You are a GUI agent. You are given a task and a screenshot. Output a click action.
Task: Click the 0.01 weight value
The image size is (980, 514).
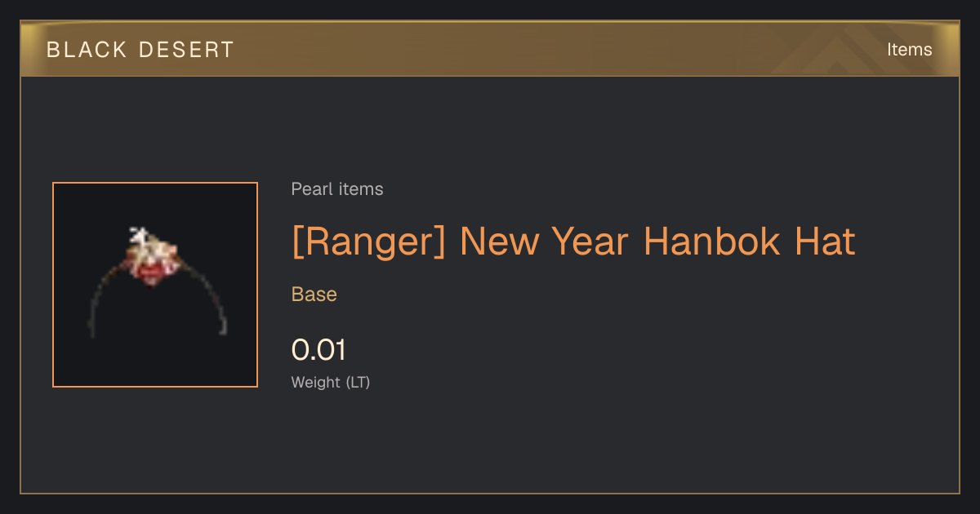[x=318, y=350]
